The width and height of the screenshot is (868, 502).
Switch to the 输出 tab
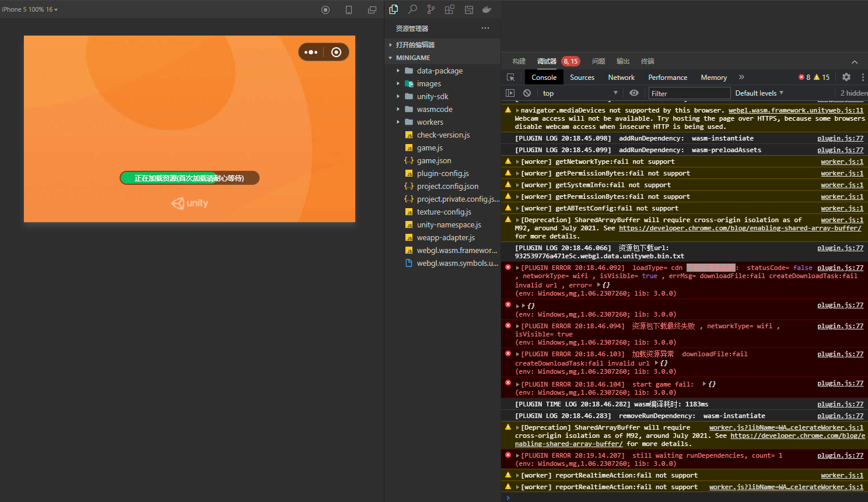pos(623,61)
